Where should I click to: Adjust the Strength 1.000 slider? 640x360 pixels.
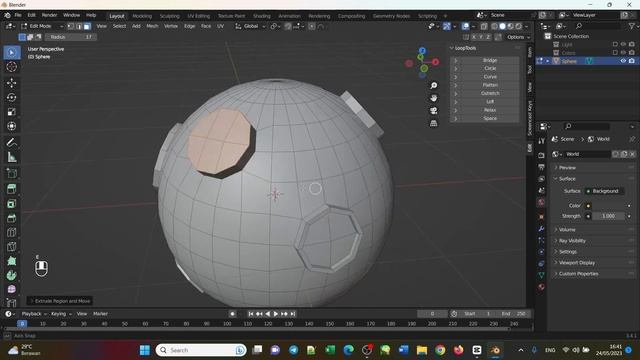pyautogui.click(x=608, y=216)
